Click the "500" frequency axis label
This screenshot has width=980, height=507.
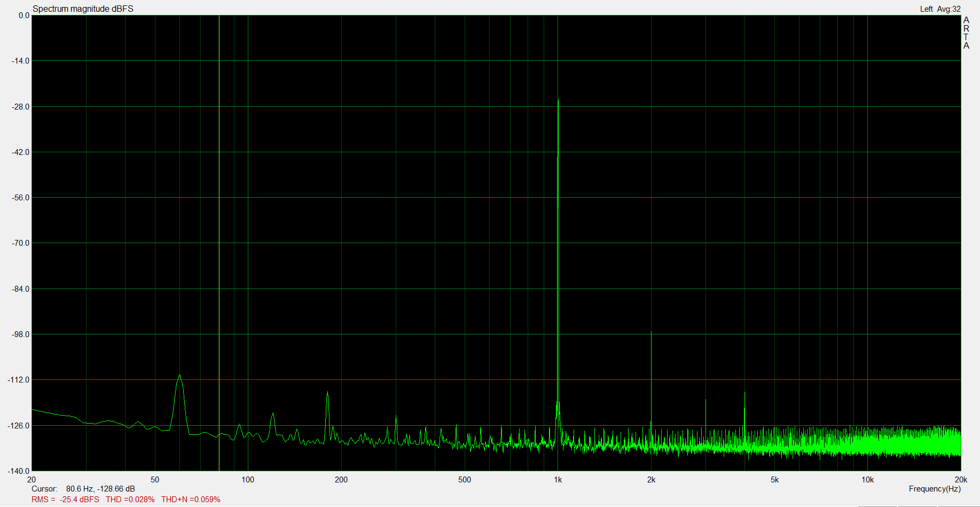click(465, 480)
